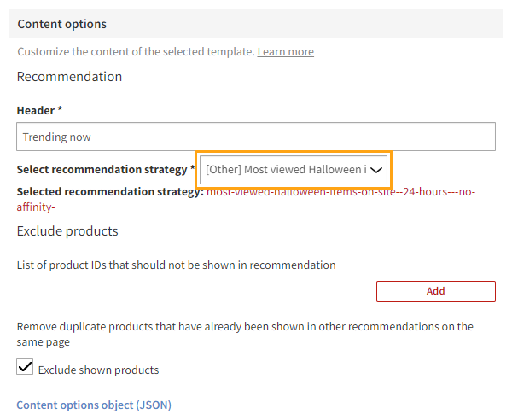Click the asterisk after "Select recommendation strategy"
Viewport: 512px width, 420px height.
(193, 168)
